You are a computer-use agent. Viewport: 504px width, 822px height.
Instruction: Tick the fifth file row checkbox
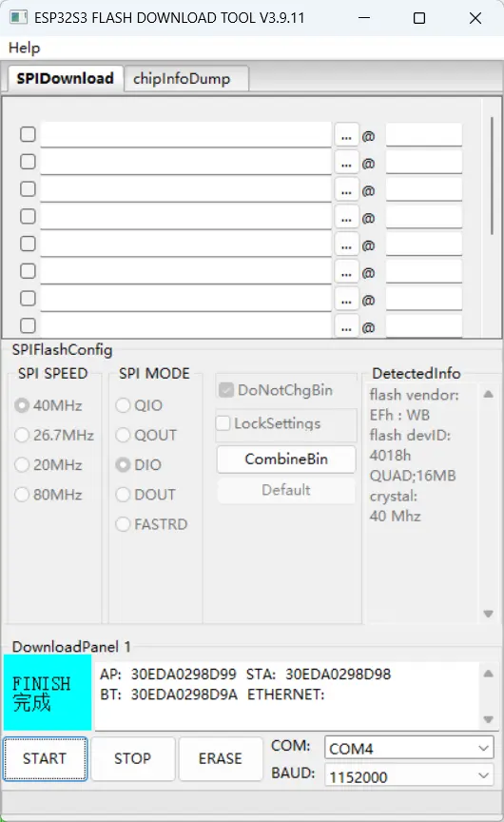point(28,244)
